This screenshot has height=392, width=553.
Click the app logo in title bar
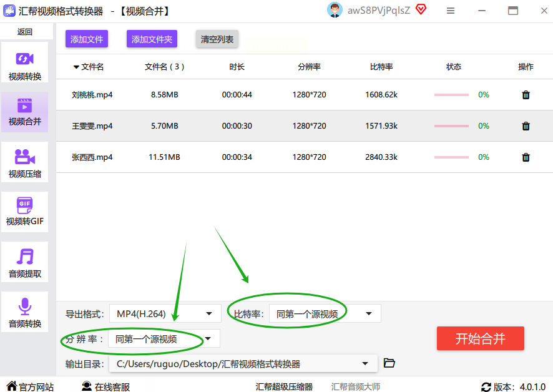(x=9, y=11)
